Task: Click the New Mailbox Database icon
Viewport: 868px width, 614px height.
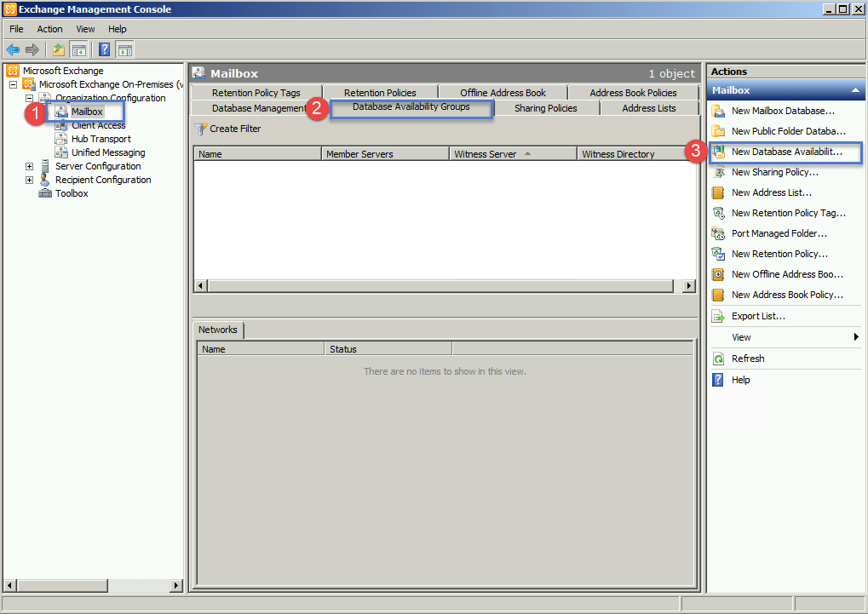Action: (x=719, y=111)
